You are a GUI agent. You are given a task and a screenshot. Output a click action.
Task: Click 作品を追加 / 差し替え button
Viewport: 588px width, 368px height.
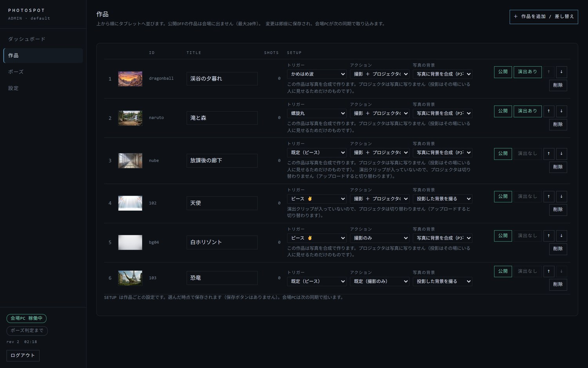tap(544, 17)
